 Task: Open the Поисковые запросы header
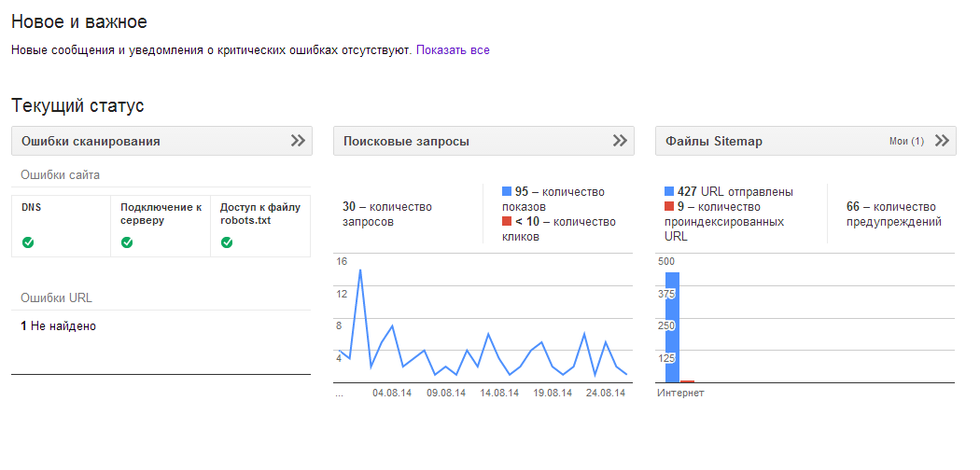coord(406,141)
